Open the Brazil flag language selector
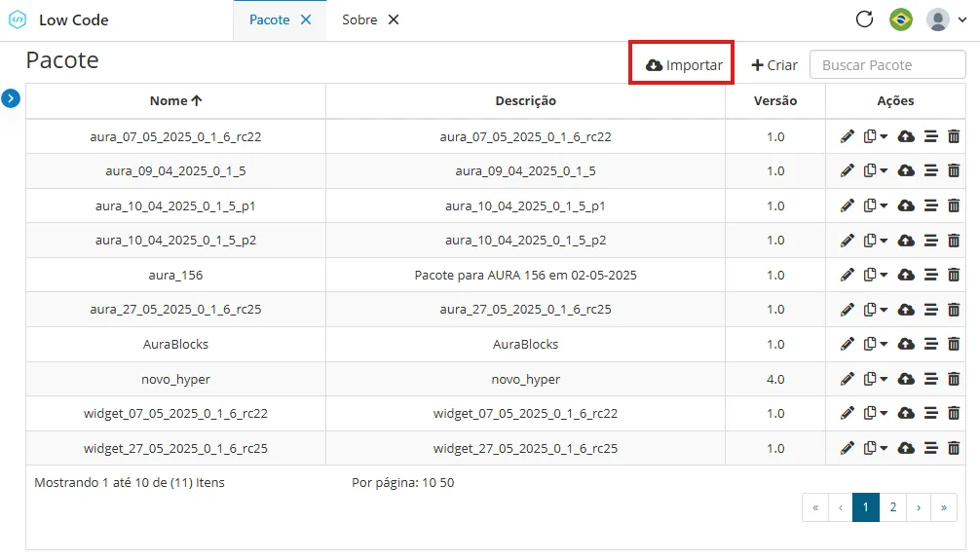This screenshot has width=980, height=559. (x=901, y=19)
